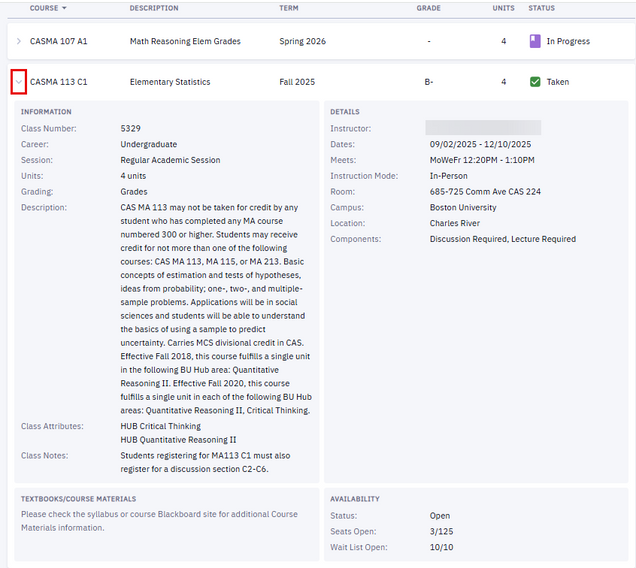Screen dimensions: 636x568
Task: Click Elementary Statistics description
Action: click(170, 82)
